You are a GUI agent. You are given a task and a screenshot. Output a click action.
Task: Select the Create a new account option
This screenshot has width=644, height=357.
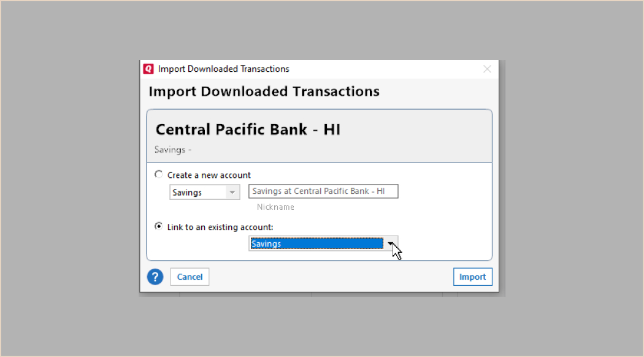click(x=158, y=175)
